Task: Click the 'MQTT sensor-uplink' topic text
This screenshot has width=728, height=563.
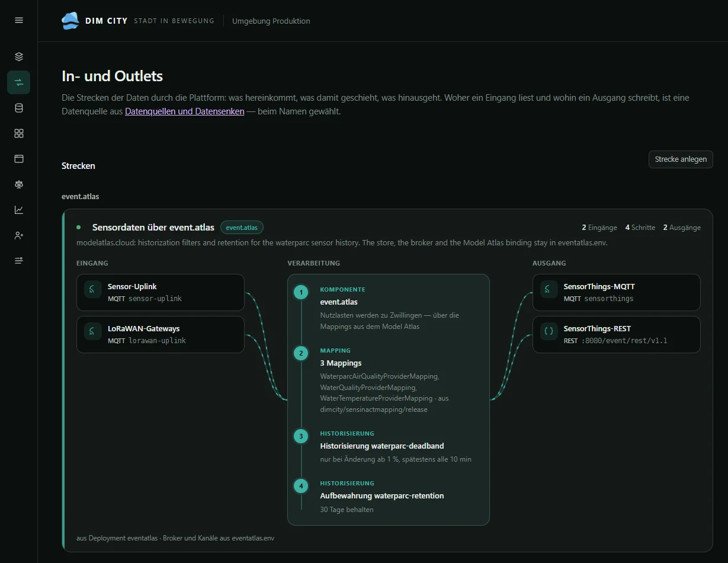Action: [145, 299]
